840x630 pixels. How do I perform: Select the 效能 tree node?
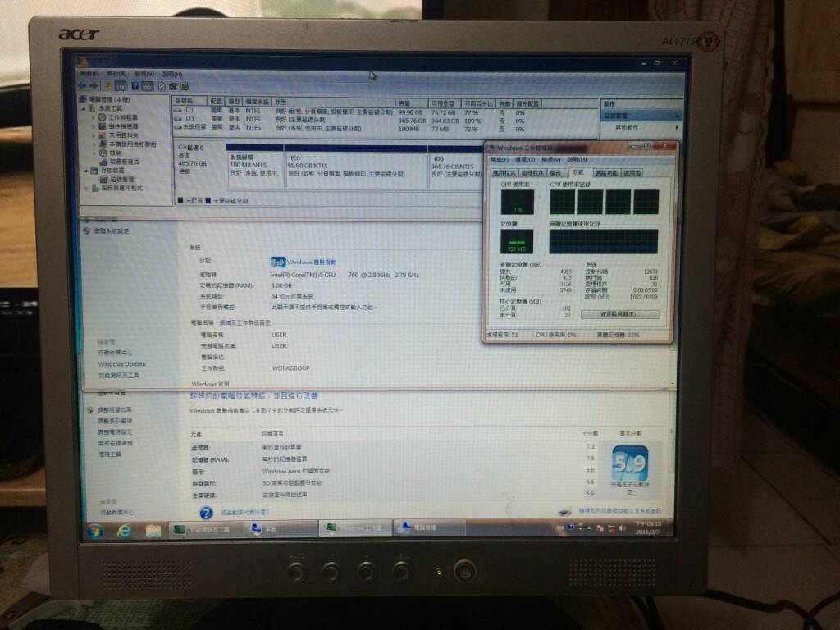(110, 153)
